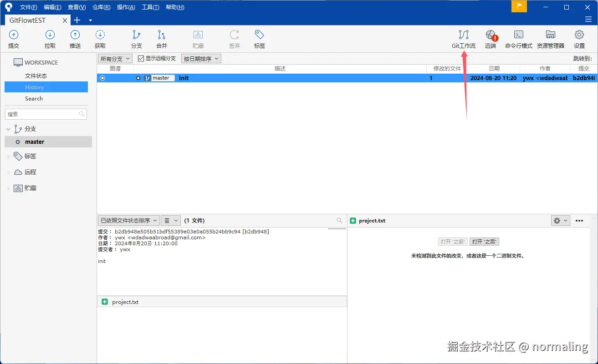Screen dimensions: 598x364
Task: Click the 作者 column header
Action: [545, 69]
